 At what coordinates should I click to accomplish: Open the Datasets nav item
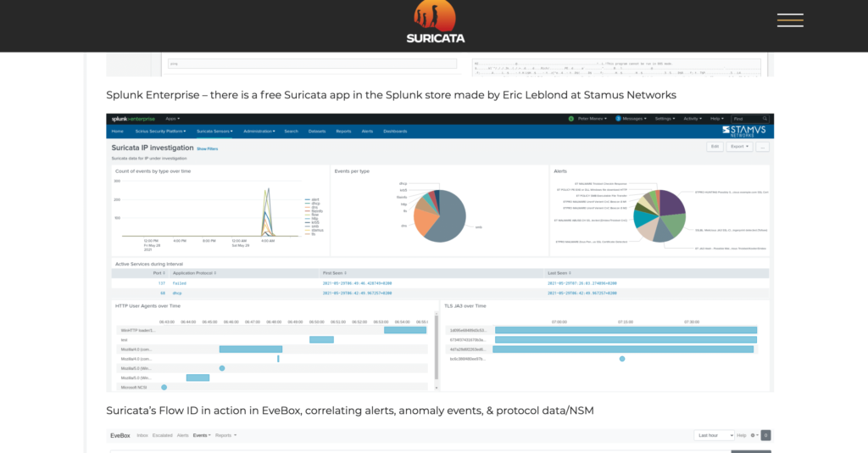pos(317,131)
